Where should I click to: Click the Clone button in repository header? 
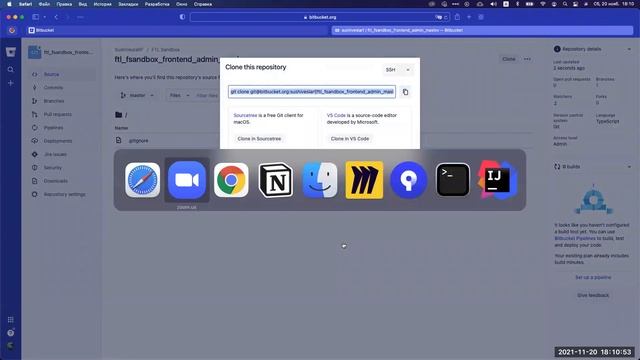click(x=509, y=59)
